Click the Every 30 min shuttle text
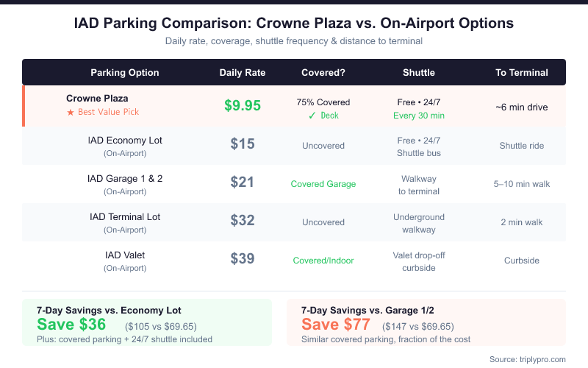The width and height of the screenshot is (588, 368). tap(419, 116)
